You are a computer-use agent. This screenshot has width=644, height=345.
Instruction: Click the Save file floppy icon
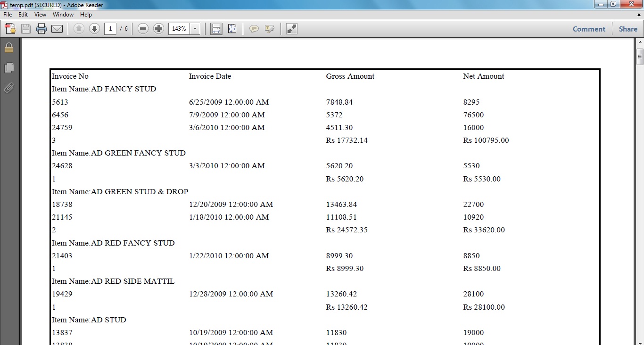click(26, 29)
